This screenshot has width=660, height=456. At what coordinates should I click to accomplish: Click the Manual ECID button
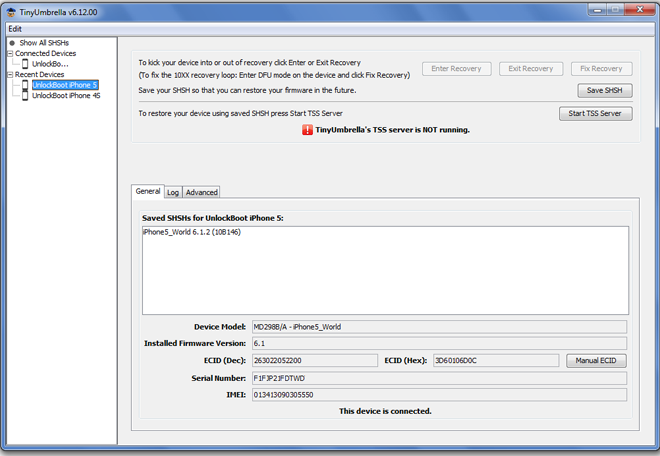(x=595, y=360)
